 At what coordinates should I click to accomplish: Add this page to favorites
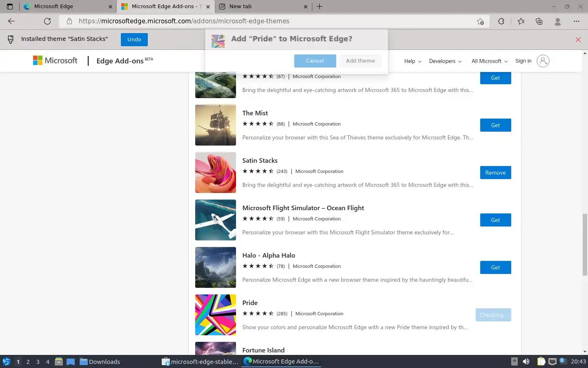(x=480, y=21)
